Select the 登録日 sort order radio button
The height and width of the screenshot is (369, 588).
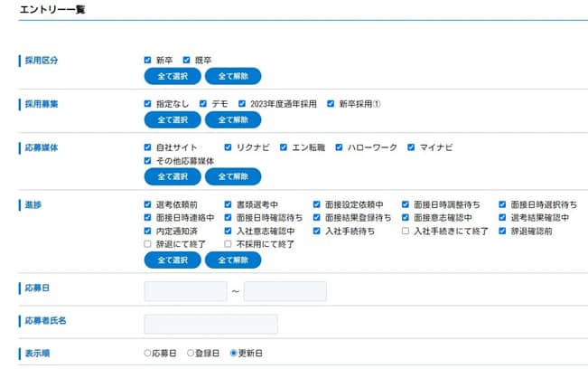191,353
